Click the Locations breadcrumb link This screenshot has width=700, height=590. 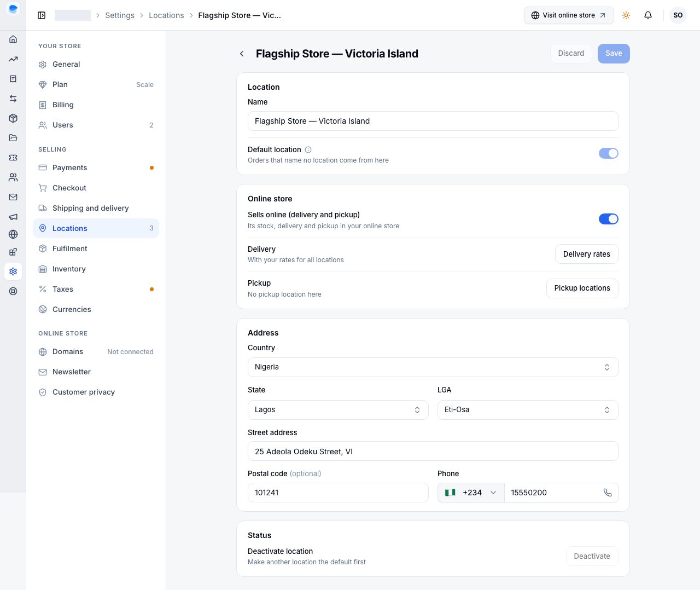(x=166, y=15)
